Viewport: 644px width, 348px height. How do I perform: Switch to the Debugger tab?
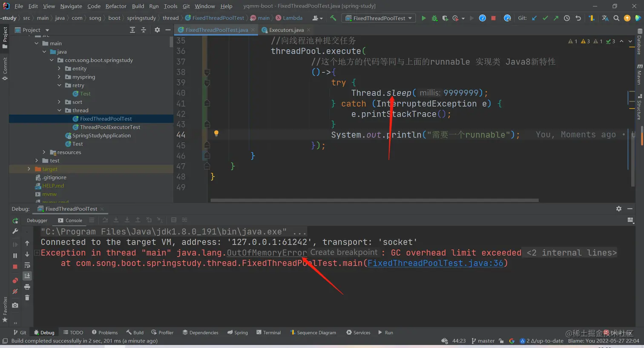37,220
